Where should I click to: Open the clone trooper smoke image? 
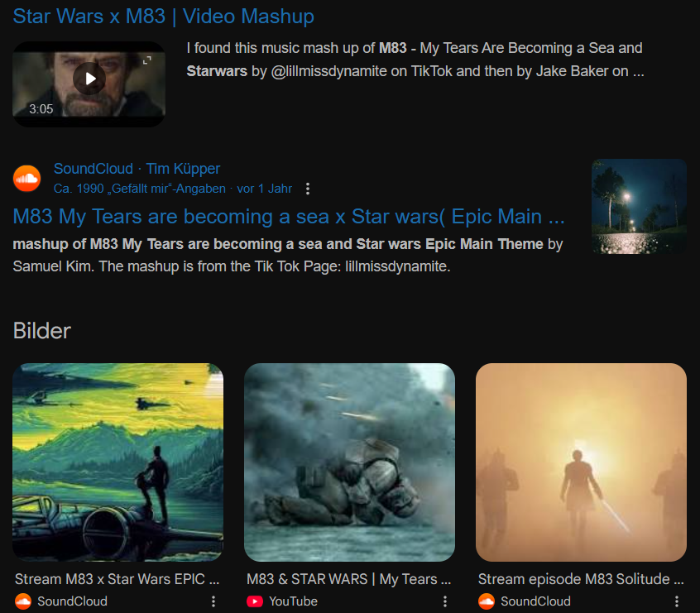pos(349,462)
